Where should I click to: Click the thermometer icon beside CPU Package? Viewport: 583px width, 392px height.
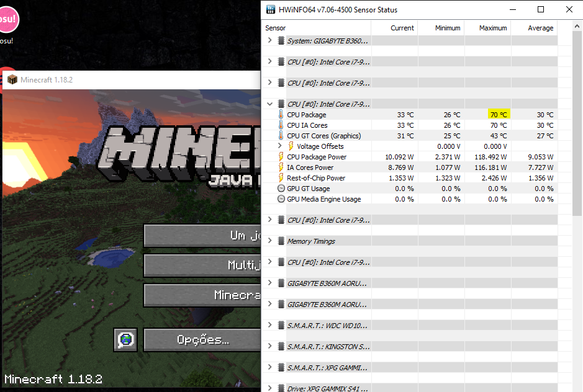pyautogui.click(x=281, y=115)
